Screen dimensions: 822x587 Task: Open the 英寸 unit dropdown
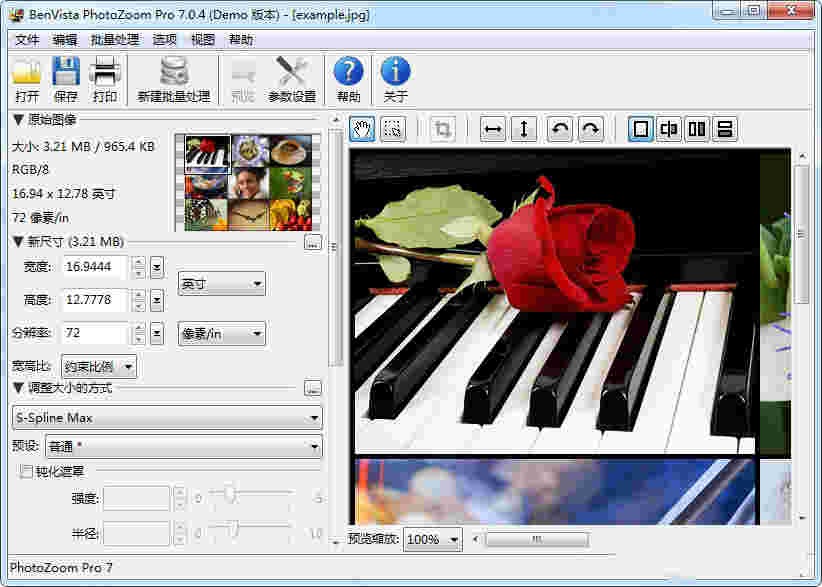pyautogui.click(x=221, y=284)
